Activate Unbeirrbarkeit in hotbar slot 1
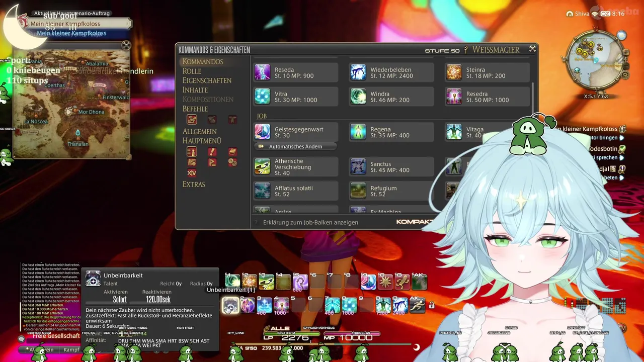Image resolution: width=644 pixels, height=362 pixels. (x=230, y=305)
